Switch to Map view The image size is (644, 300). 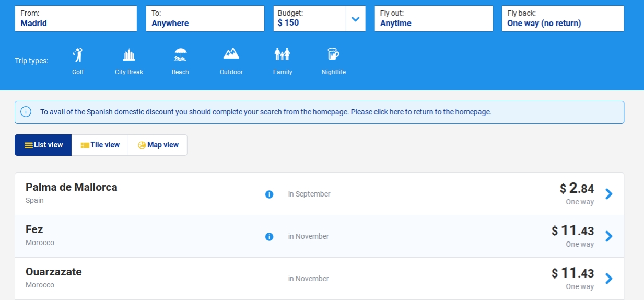tap(158, 145)
